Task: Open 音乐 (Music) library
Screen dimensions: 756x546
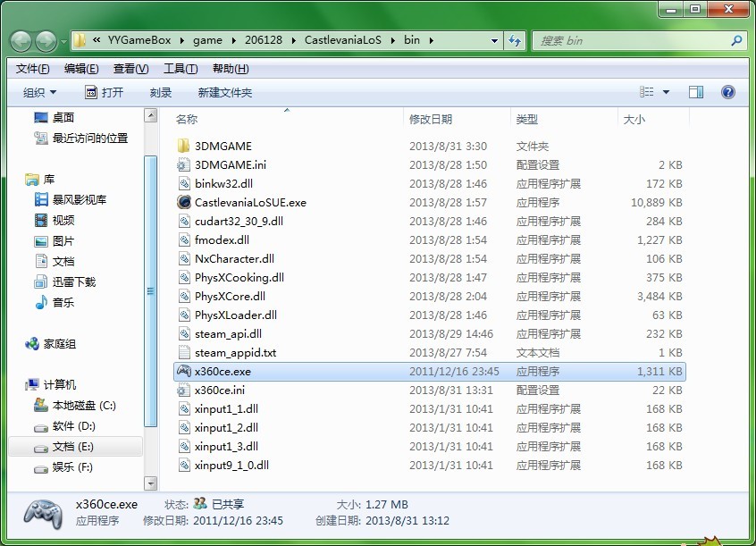Action: coord(63,302)
